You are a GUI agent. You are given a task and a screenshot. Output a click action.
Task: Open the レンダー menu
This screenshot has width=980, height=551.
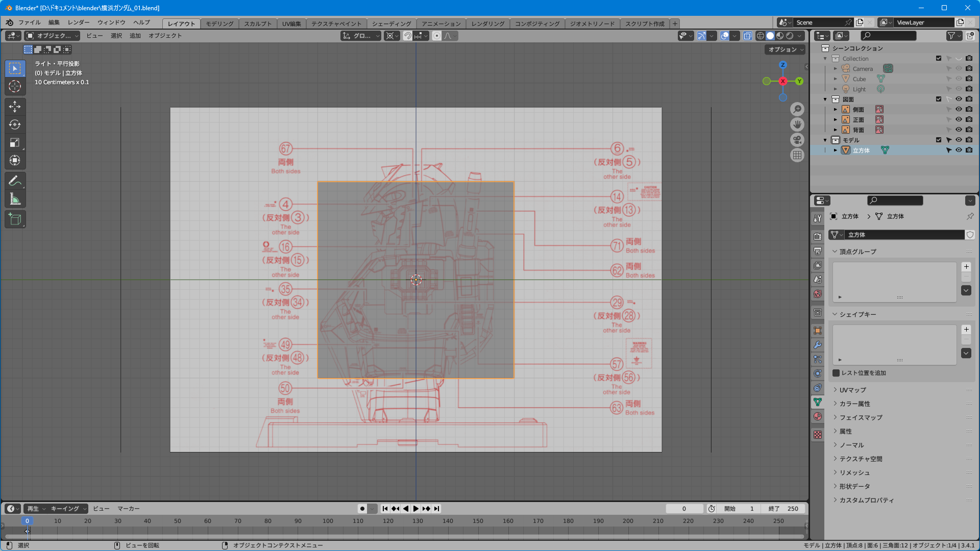click(78, 22)
